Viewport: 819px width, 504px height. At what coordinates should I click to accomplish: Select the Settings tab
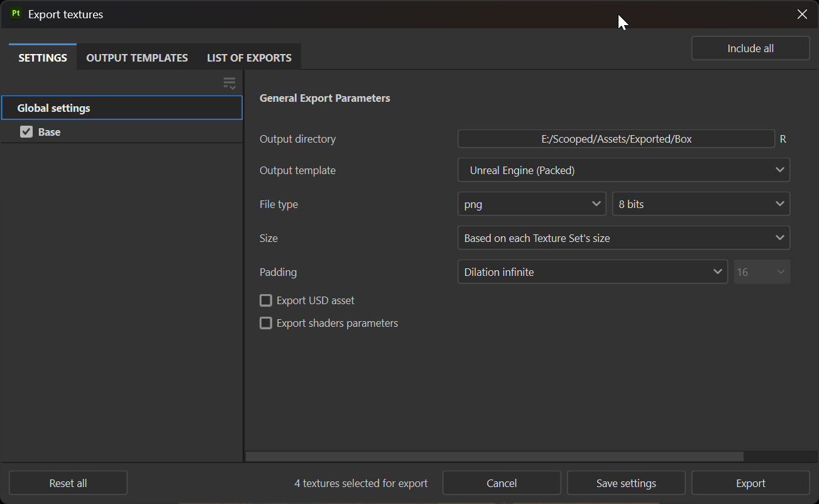(x=43, y=58)
